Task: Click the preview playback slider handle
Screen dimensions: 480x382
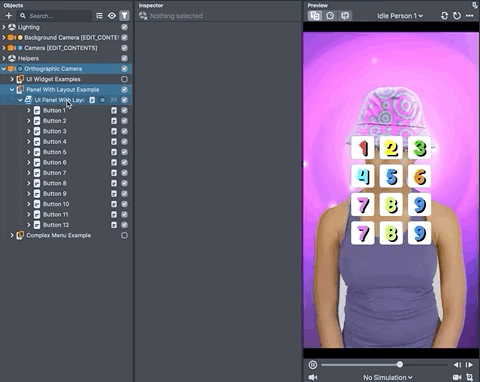Action: tap(400, 365)
